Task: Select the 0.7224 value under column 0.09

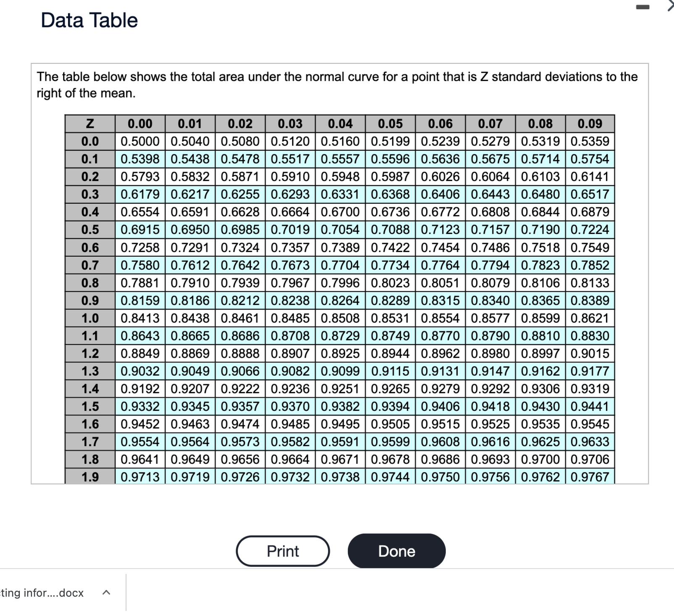Action: click(590, 229)
